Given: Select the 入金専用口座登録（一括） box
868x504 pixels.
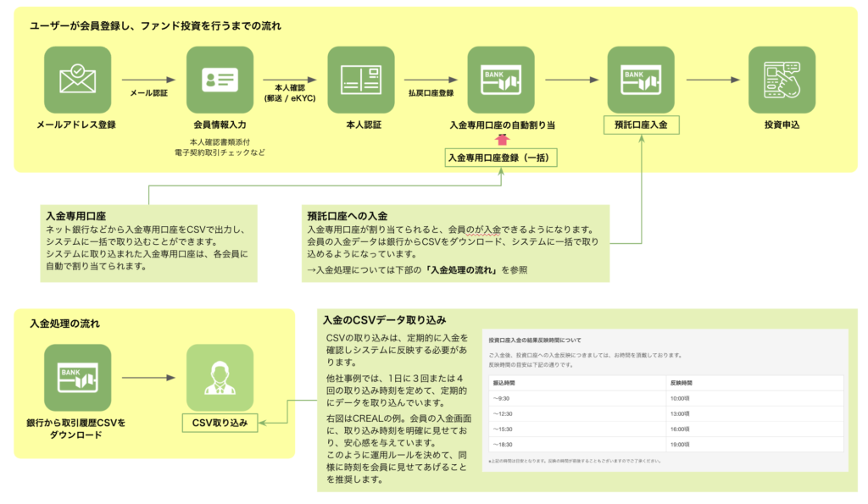Looking at the screenshot, I should (501, 157).
